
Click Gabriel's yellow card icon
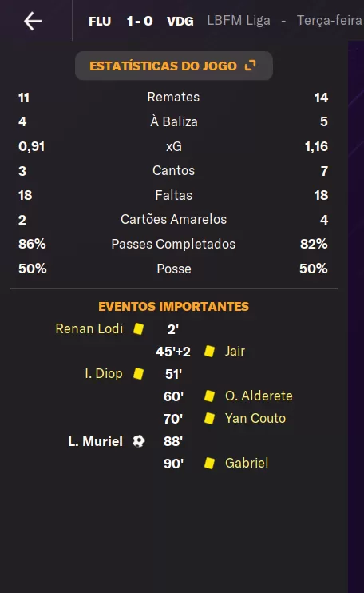210,463
